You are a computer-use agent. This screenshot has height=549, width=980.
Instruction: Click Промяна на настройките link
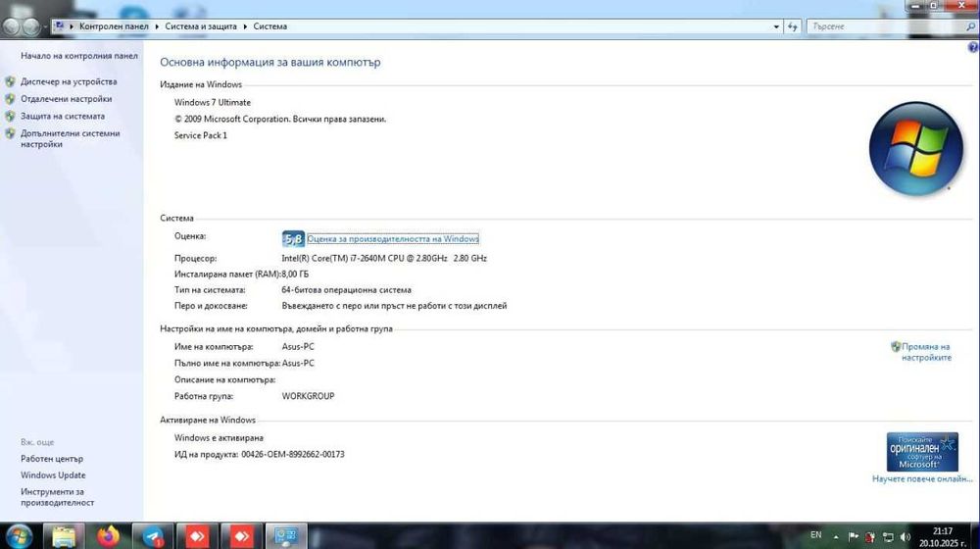click(926, 352)
